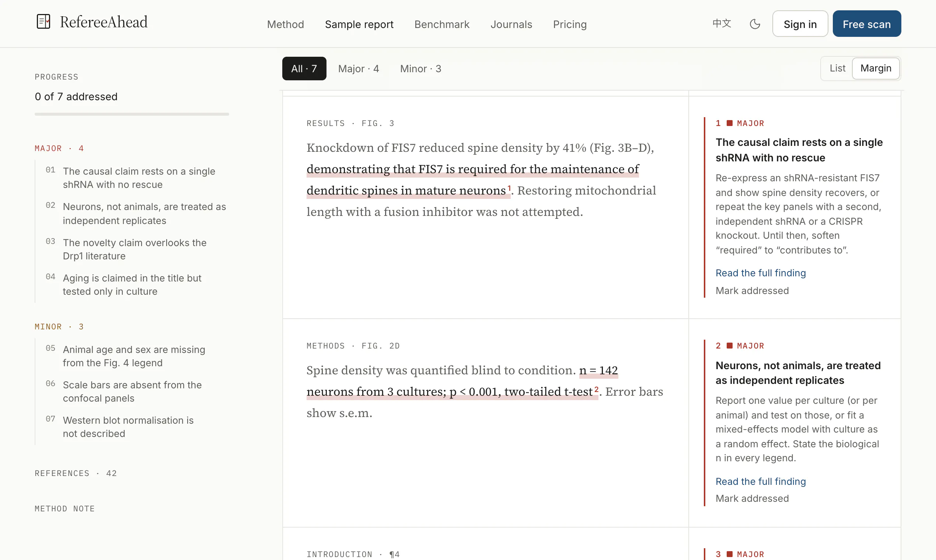Screen dimensions: 936x560
Task: Click footnote marker 1 in the Results text
Action: [x=509, y=188]
